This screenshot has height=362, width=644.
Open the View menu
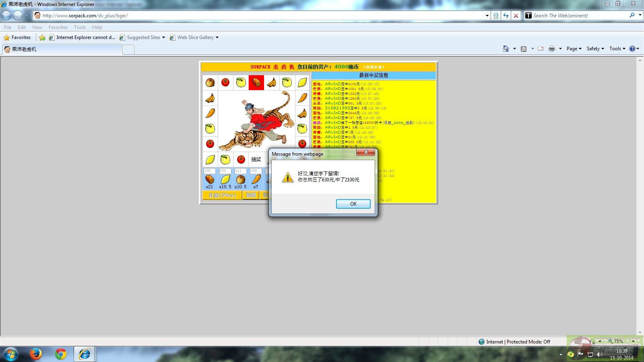(37, 27)
